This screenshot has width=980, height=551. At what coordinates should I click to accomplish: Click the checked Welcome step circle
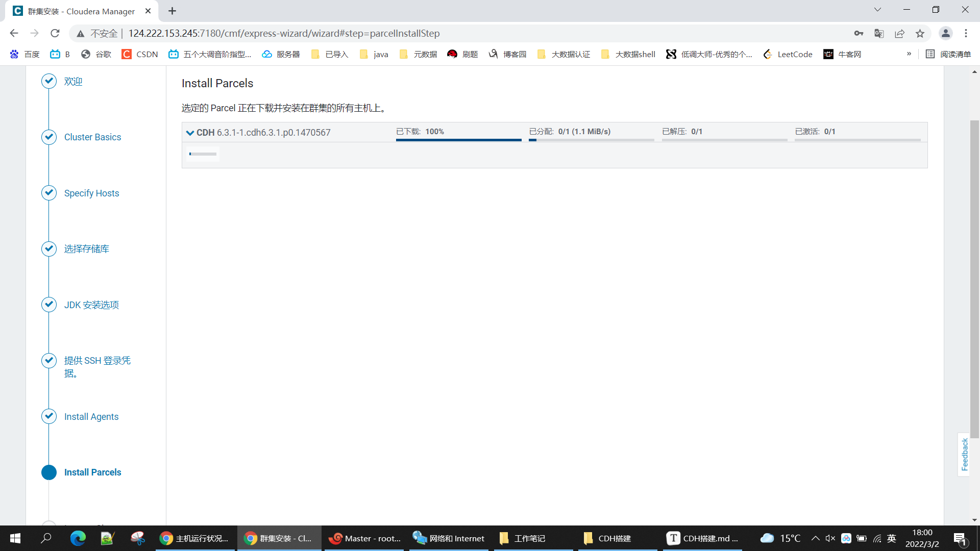pos(49,81)
